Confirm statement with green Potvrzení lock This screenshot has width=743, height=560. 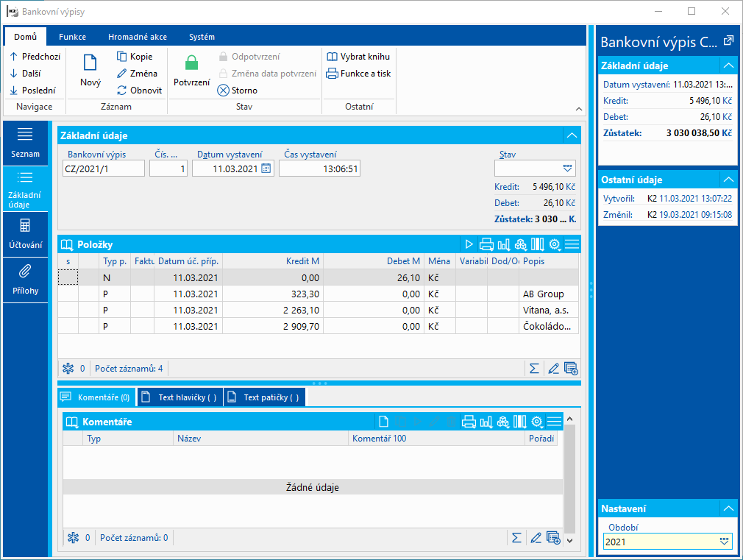pos(191,70)
